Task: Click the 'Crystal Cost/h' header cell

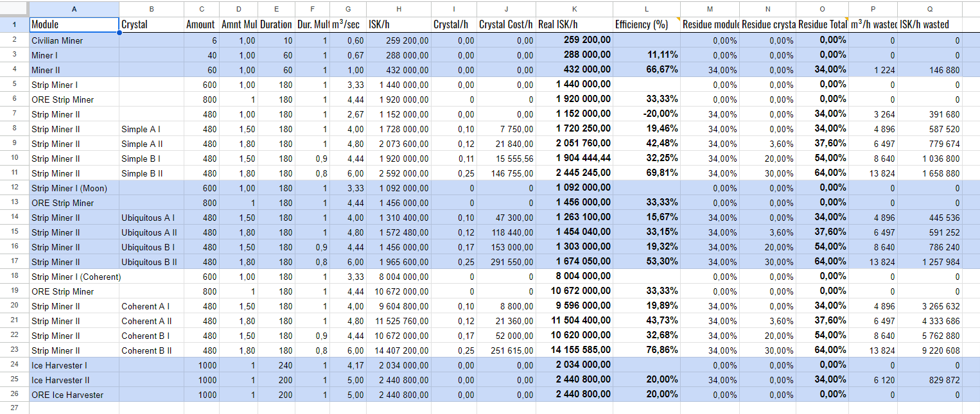Action: 506,25
